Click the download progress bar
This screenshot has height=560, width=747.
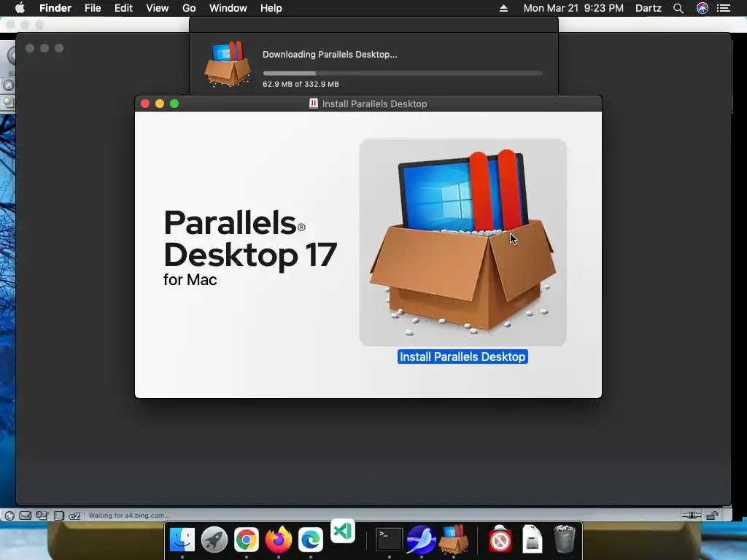click(403, 74)
